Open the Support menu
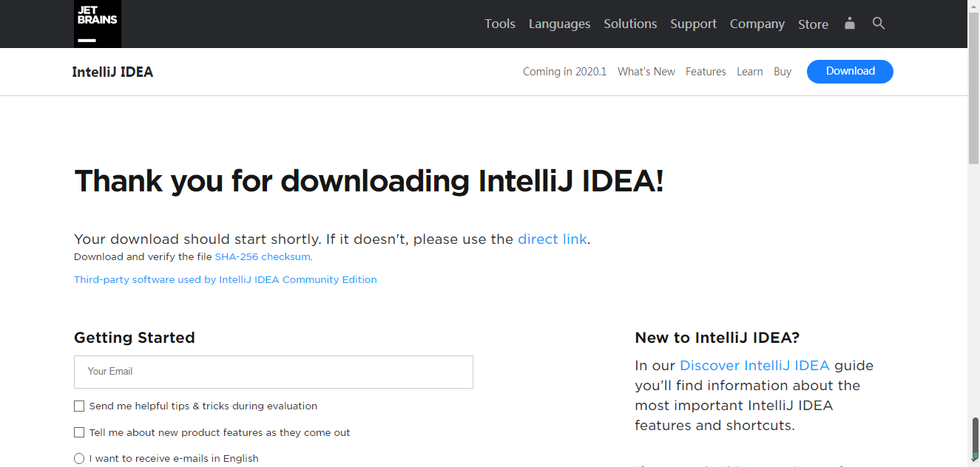Screen dimensions: 980x467 point(693,24)
